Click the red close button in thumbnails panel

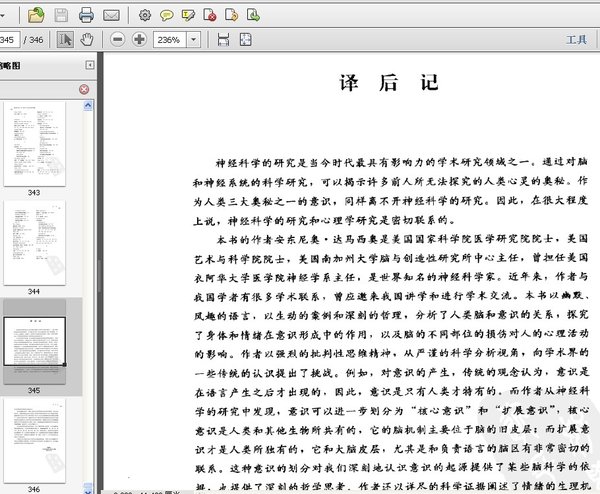[84, 89]
